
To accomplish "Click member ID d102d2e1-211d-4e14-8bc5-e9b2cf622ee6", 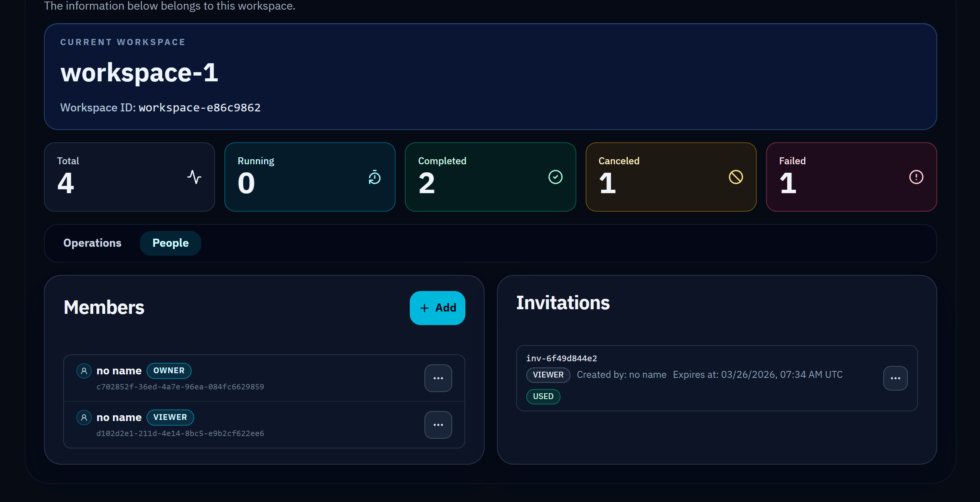I will pos(180,433).
